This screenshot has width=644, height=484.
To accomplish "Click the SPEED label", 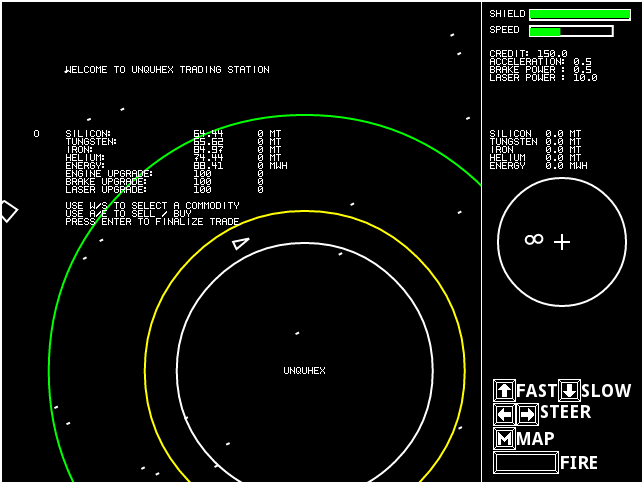I will point(504,30).
